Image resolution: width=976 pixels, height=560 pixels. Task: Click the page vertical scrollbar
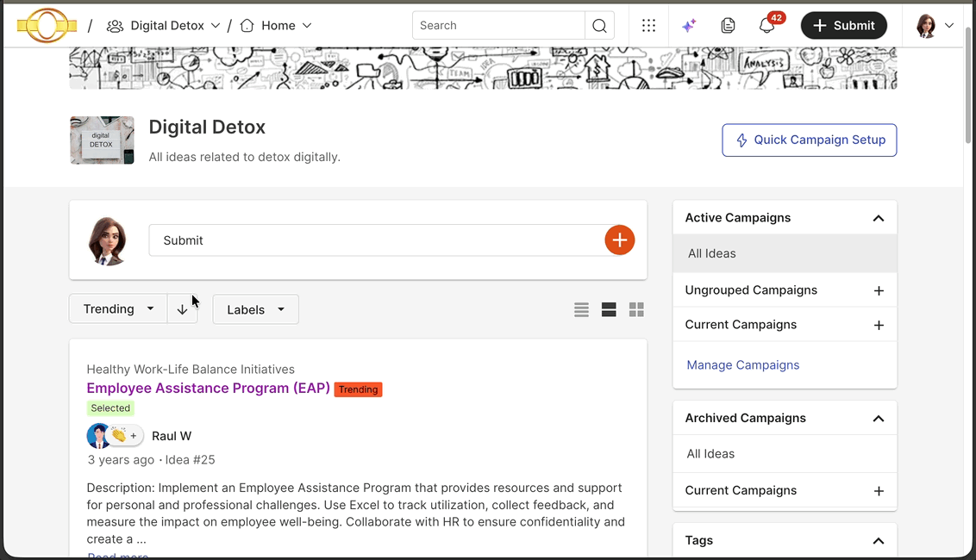(968, 86)
